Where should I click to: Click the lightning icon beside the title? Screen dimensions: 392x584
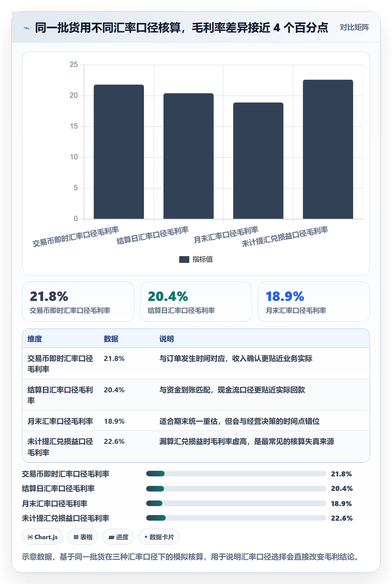pyautogui.click(x=27, y=28)
